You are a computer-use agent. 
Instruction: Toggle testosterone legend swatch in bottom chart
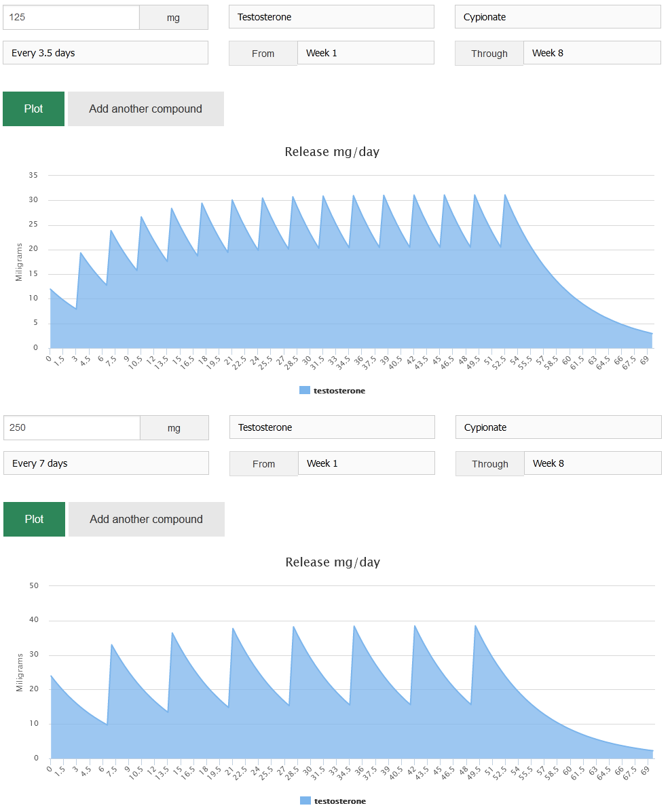[305, 801]
